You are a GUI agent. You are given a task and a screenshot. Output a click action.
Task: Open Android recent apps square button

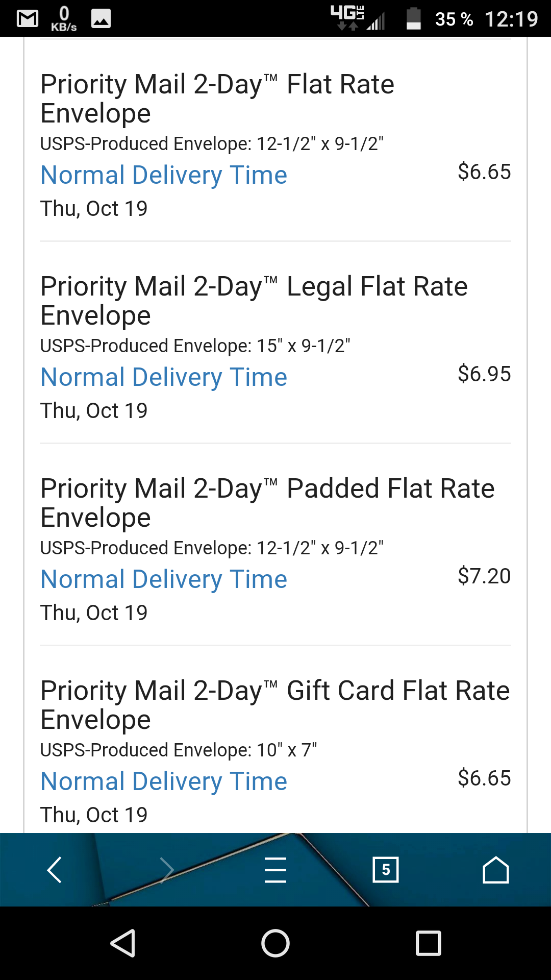pyautogui.click(x=429, y=943)
